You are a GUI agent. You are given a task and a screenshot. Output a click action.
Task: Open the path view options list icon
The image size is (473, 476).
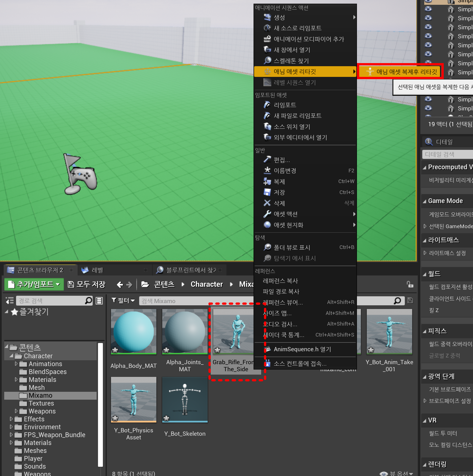click(99, 301)
